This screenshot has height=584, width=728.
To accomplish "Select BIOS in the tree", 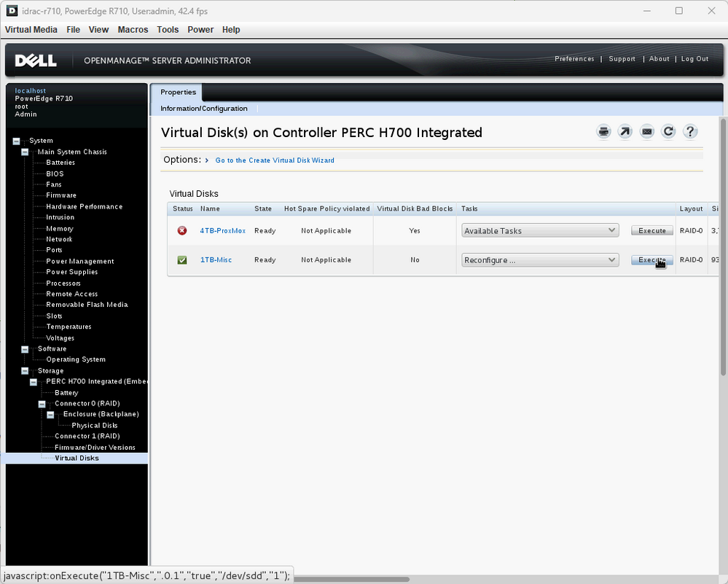I will 55,174.
